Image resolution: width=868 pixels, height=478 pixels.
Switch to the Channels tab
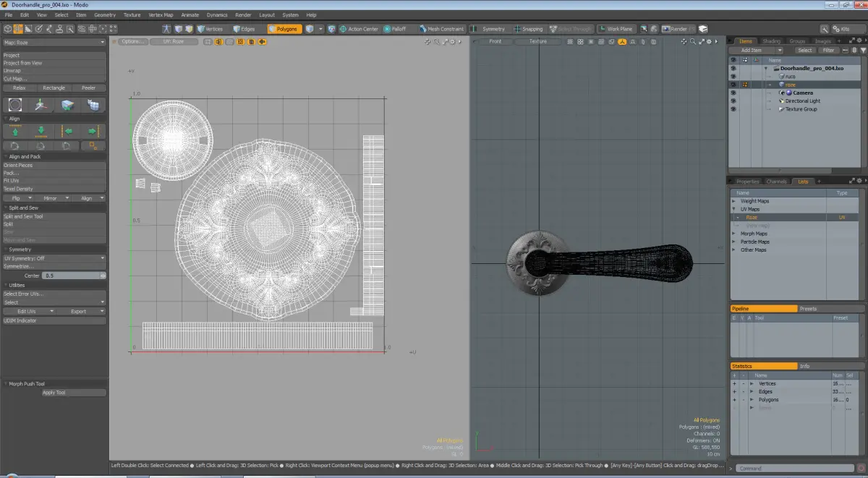776,182
